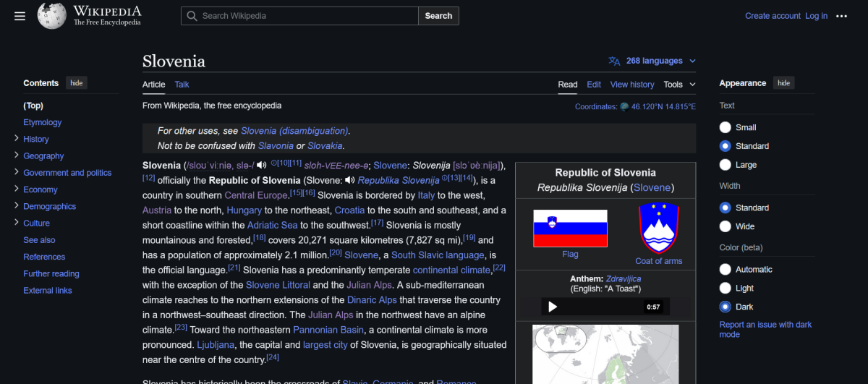Viewport: 868px width, 384px height.
Task: Click the Wikipedia globe logo
Action: tap(52, 16)
